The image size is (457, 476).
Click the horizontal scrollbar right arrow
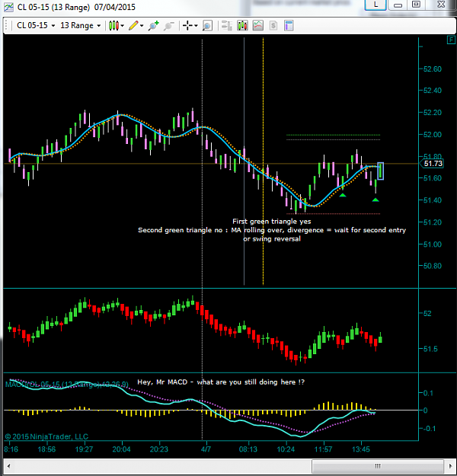[450, 465]
